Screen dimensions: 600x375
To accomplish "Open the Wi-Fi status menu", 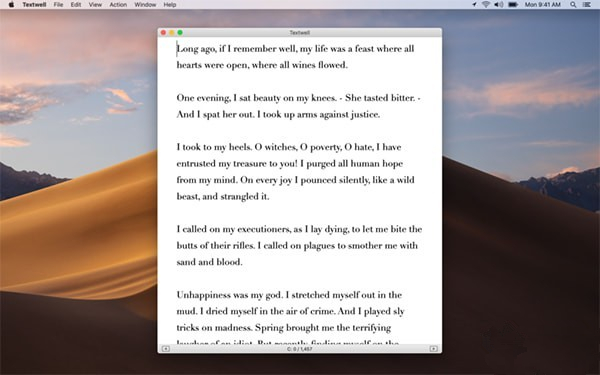I will [x=486, y=5].
